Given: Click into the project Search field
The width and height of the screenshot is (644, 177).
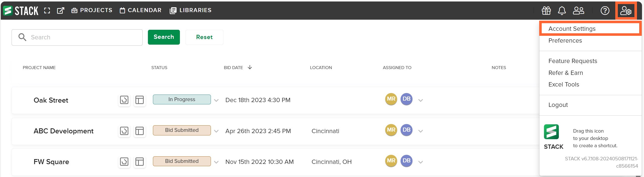Looking at the screenshot, I should 77,37.
